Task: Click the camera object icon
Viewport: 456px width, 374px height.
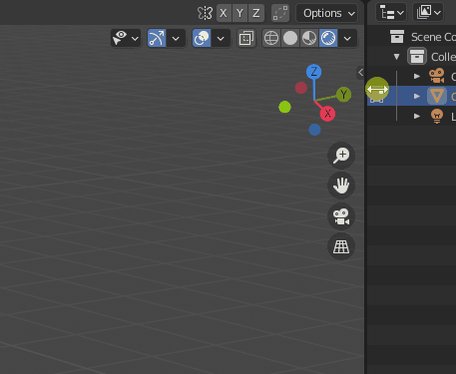Action: [x=437, y=76]
